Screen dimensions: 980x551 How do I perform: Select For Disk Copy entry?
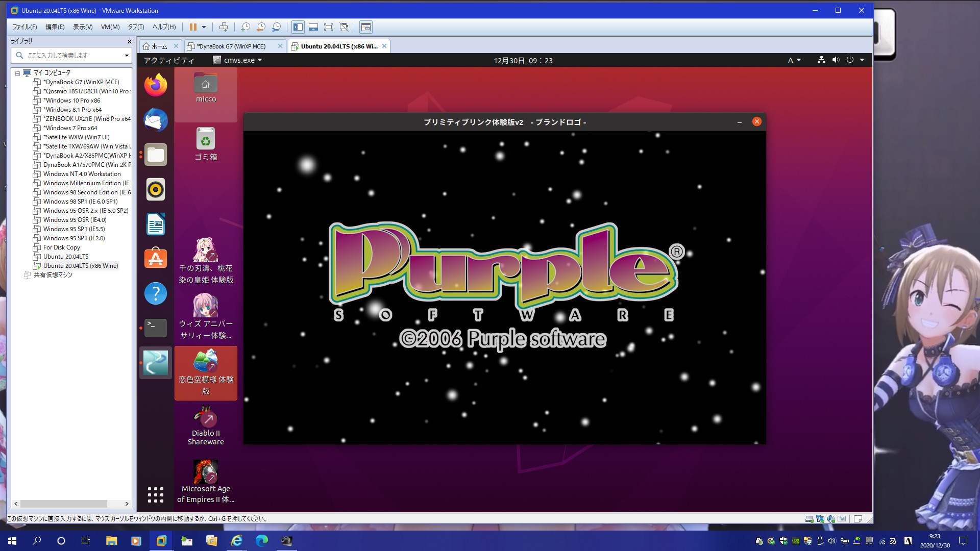click(x=61, y=247)
